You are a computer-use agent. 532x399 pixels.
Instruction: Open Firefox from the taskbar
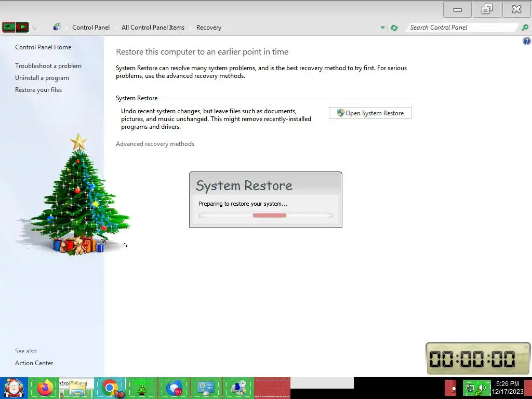(x=45, y=388)
